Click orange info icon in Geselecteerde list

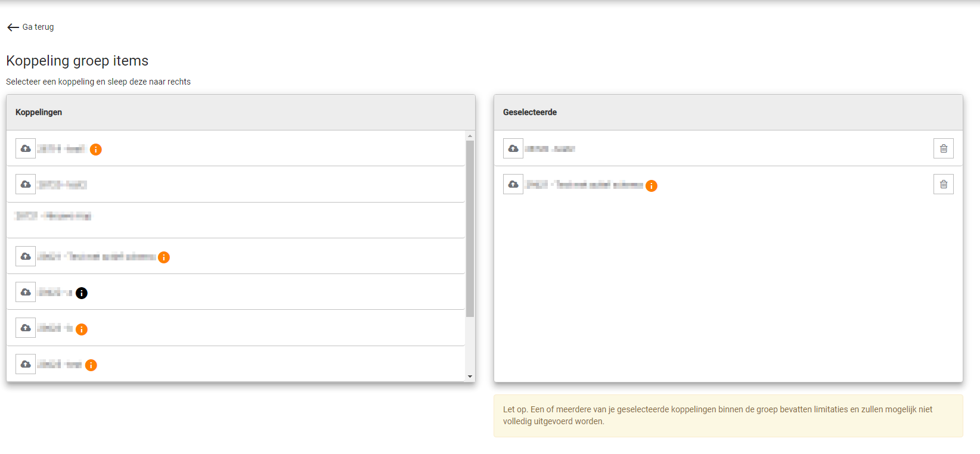click(652, 186)
